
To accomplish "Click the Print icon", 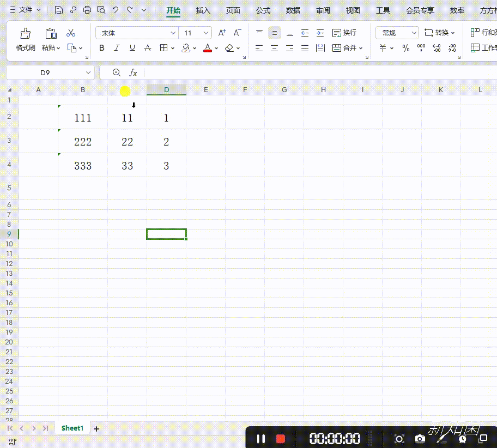I will (x=87, y=10).
